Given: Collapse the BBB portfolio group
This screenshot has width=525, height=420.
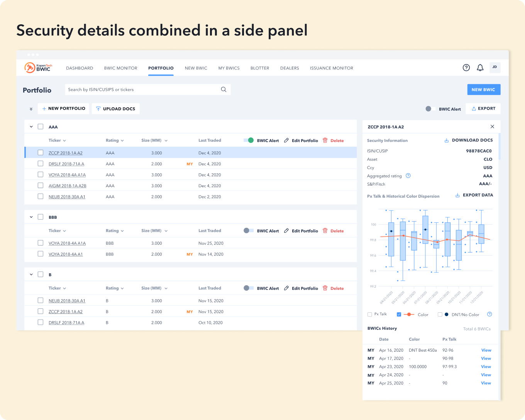Looking at the screenshot, I should [x=31, y=217].
